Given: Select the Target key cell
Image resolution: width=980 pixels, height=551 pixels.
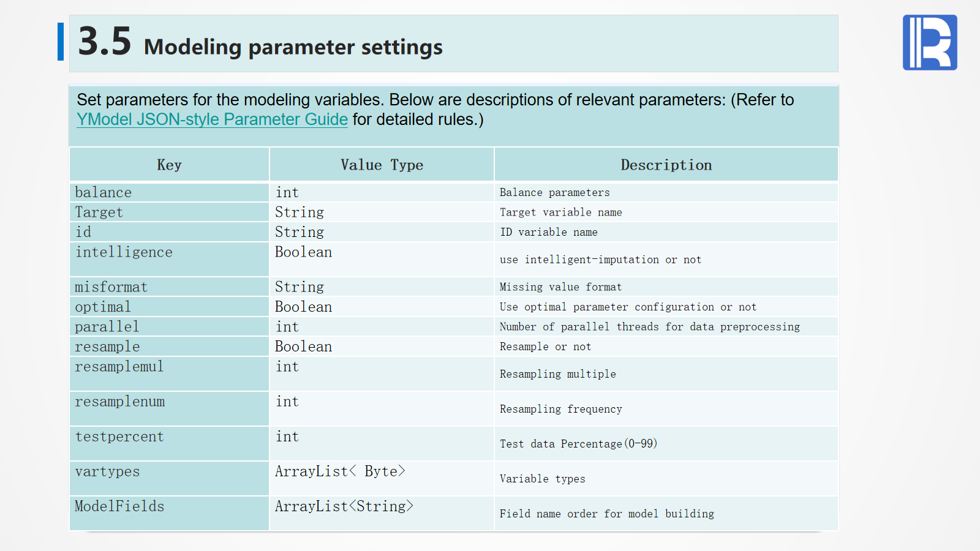Looking at the screenshot, I should tap(99, 212).
